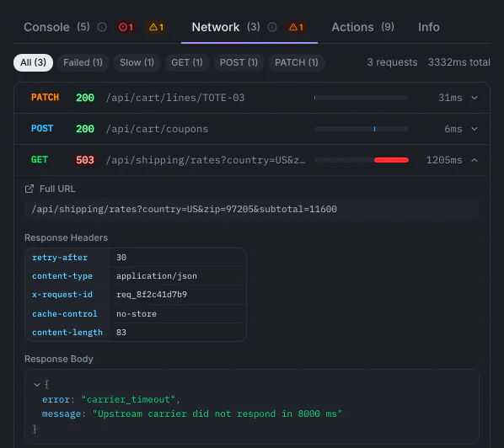The height and width of the screenshot is (448, 504).
Task: Click the Console yellow warning badge
Action: point(156,27)
